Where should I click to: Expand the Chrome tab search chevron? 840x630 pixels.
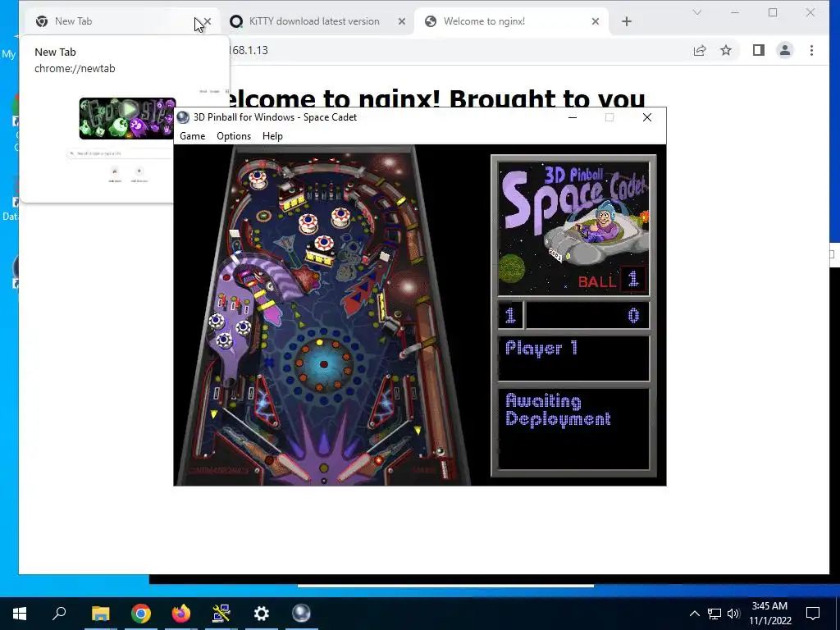[x=697, y=12]
